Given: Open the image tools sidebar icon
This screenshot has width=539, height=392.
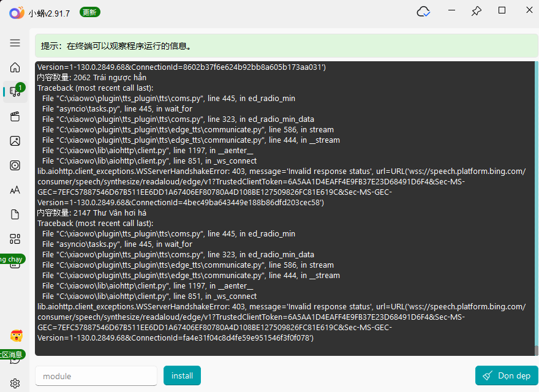Looking at the screenshot, I should pyautogui.click(x=15, y=141).
